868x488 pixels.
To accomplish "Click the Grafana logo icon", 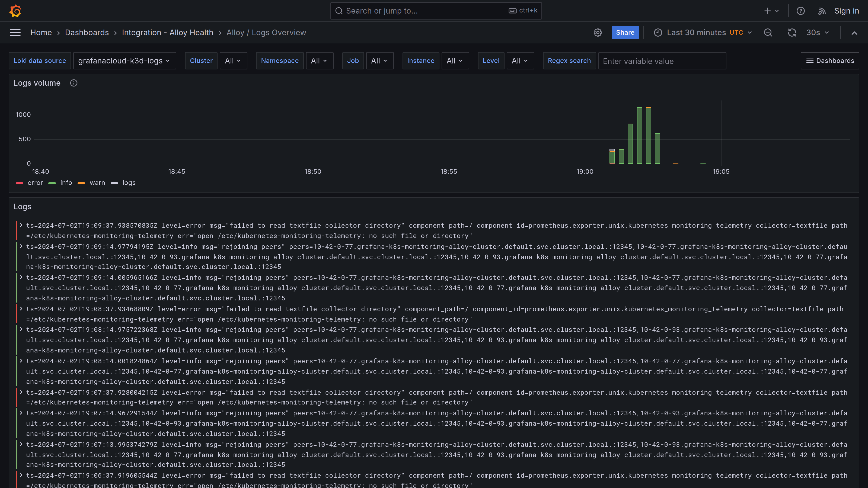I will 15,11.
